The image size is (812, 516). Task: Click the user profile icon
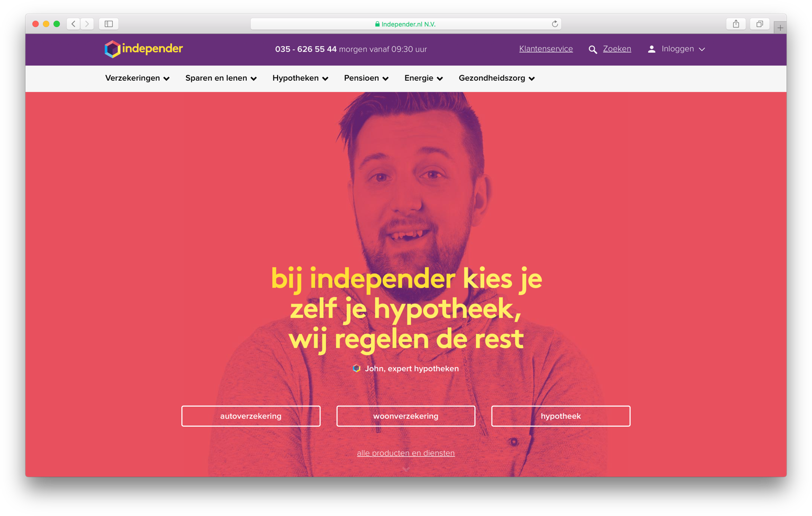(x=651, y=49)
